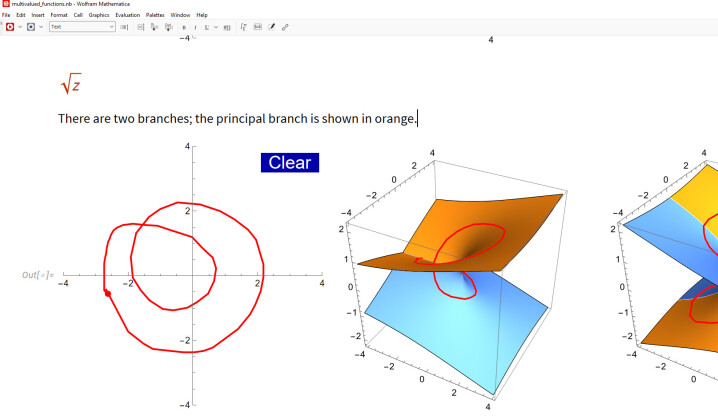The image size is (718, 420).
Task: Click the italic formatting icon
Action: pyautogui.click(x=195, y=26)
